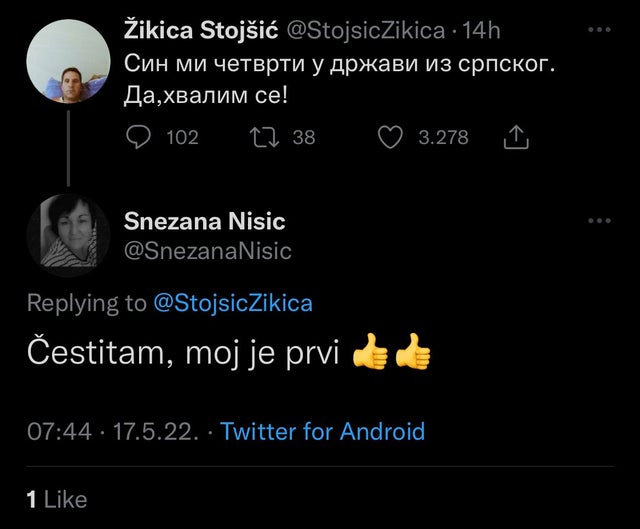Viewport: 640px width, 529px height.
Task: Open Snezana Nisic's profile avatar
Action: (x=68, y=234)
